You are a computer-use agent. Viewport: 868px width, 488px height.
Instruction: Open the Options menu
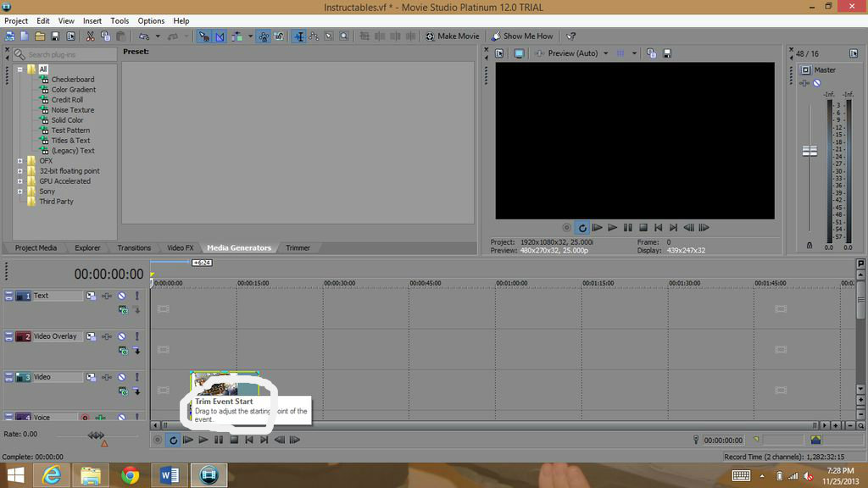[x=151, y=21]
